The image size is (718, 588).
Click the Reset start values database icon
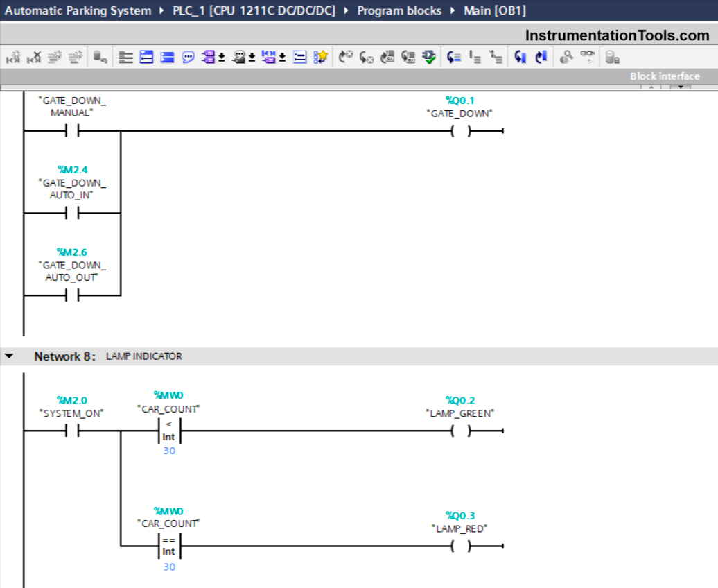pos(100,58)
